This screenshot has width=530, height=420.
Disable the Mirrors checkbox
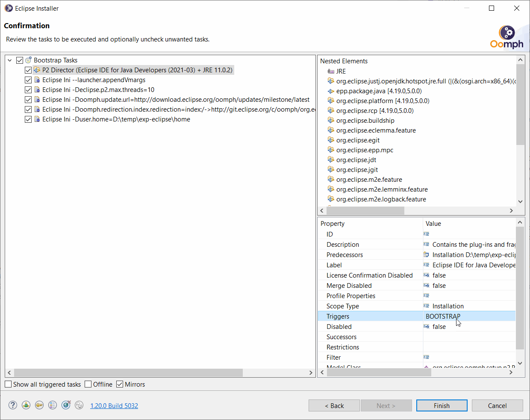[x=120, y=384]
